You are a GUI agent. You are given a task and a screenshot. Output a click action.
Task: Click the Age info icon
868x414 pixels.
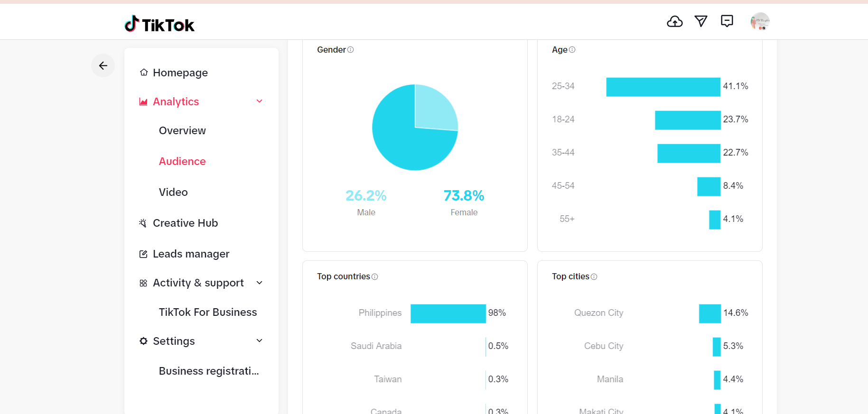tap(572, 50)
